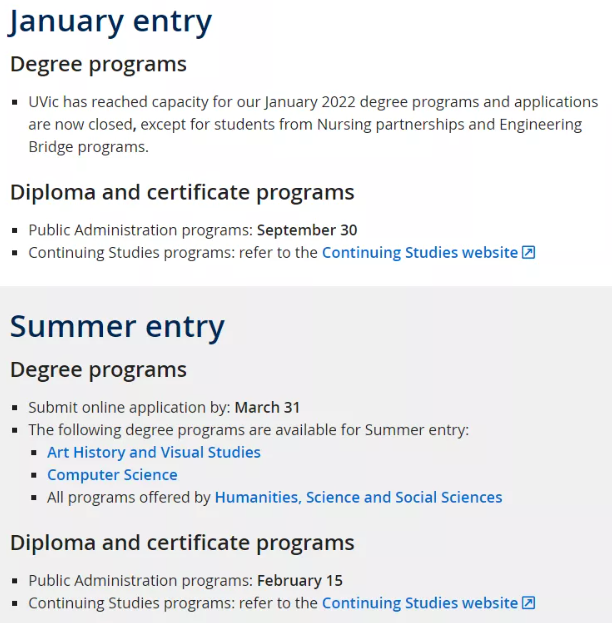612x623 pixels.
Task: Select the February 15 deadline text
Action: pos(300,581)
